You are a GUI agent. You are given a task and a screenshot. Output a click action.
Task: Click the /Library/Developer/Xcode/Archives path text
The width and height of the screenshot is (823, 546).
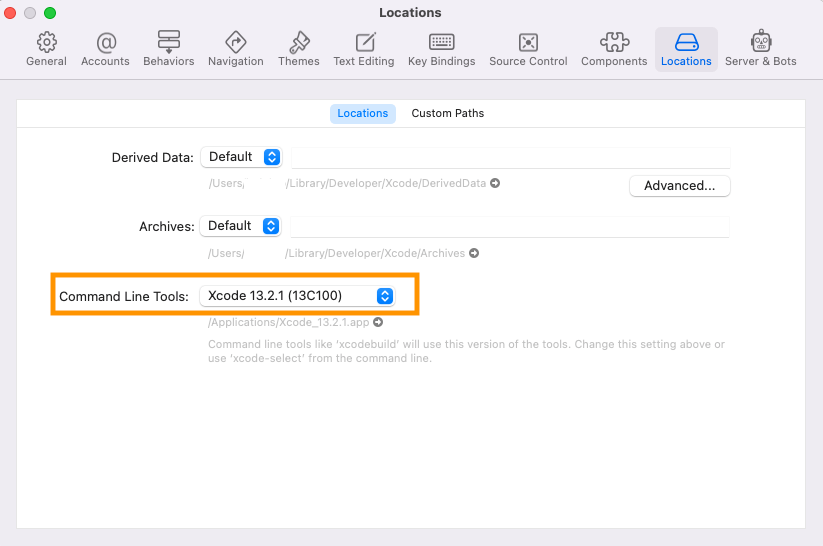375,253
